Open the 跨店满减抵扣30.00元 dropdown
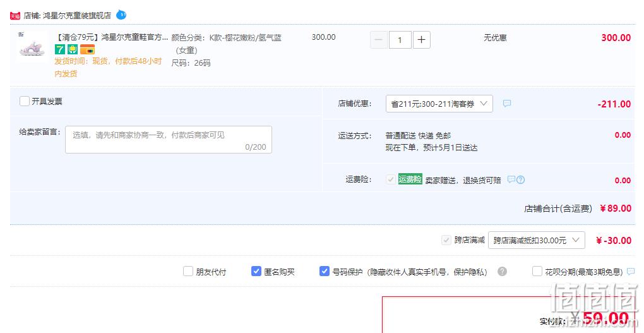Viewport: 644px width, 333px height. click(x=537, y=240)
